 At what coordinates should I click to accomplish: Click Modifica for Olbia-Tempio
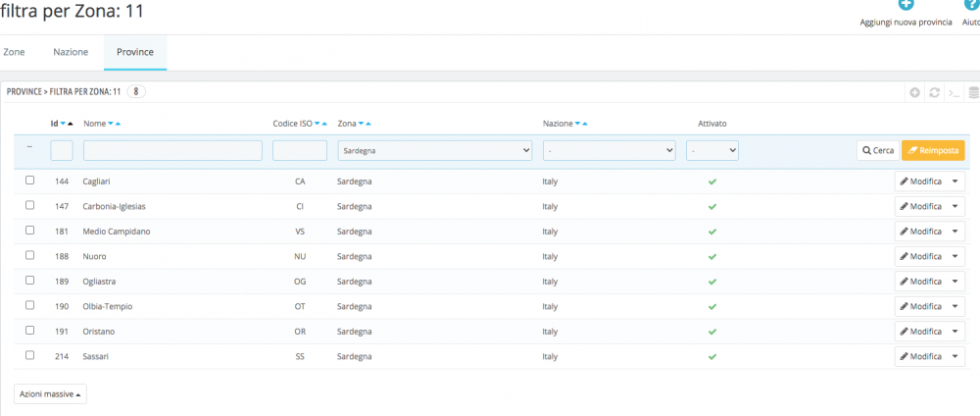(x=920, y=306)
